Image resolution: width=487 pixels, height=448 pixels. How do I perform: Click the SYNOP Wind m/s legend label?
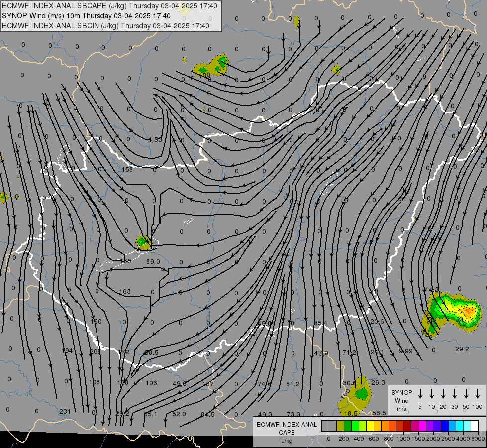point(401,400)
